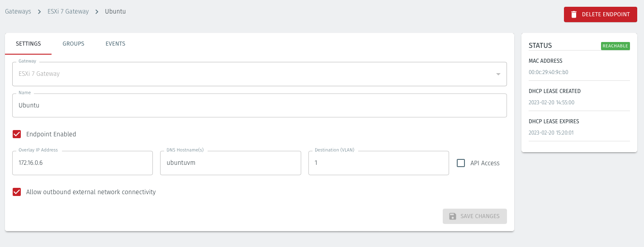
Task: Click the green REACHABLE status badge
Action: pos(615,46)
